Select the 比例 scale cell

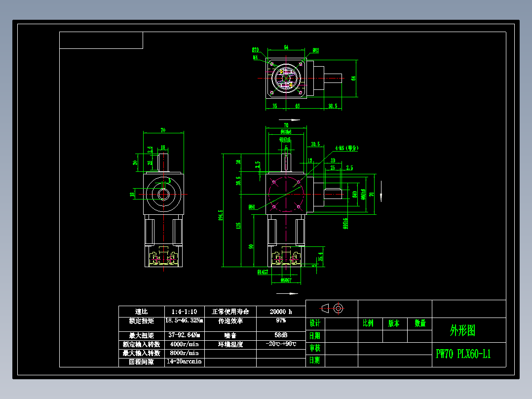click(370, 322)
